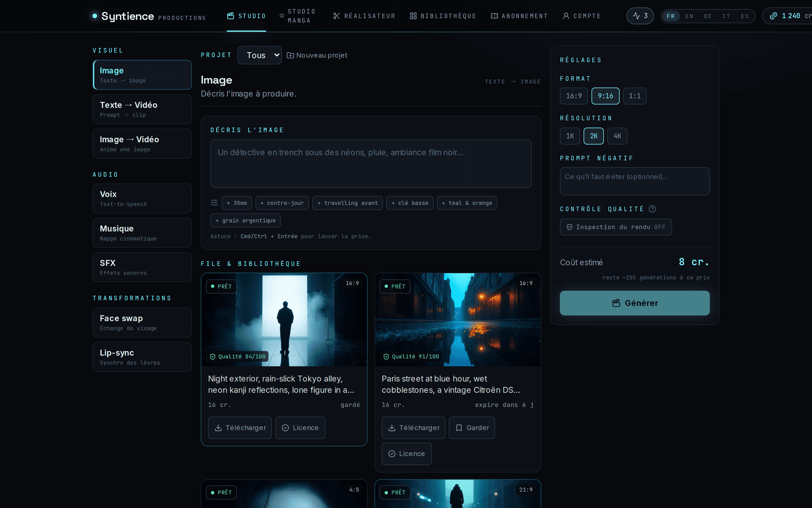The width and height of the screenshot is (812, 508).
Task: Select the 16:9 format option
Action: coord(574,96)
